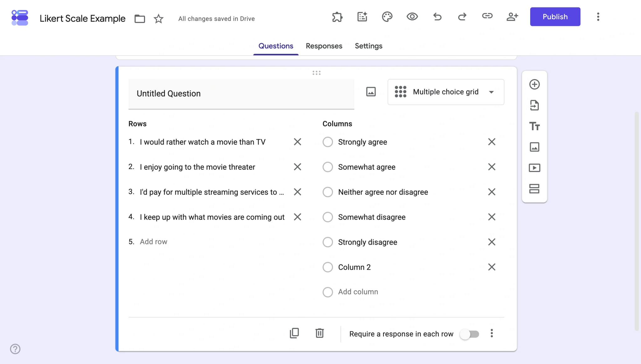Open Multiple choice grid type dropdown
641x364 pixels.
(x=446, y=92)
